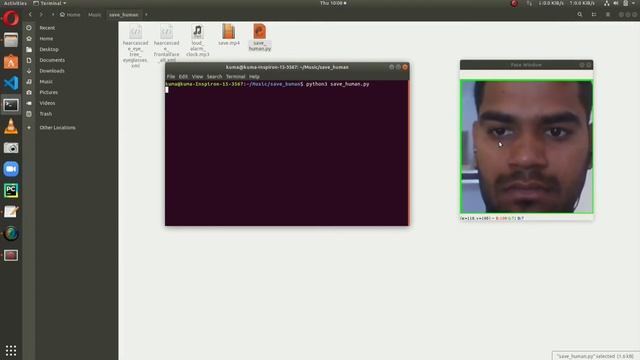
Task: Go forward in the Files window
Action: point(41,14)
